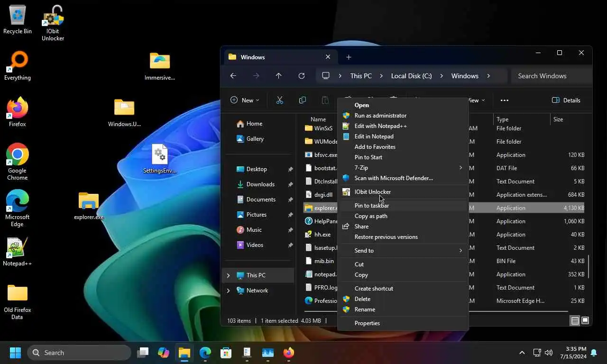
Task: Refresh the Windows folder view
Action: [x=301, y=76]
